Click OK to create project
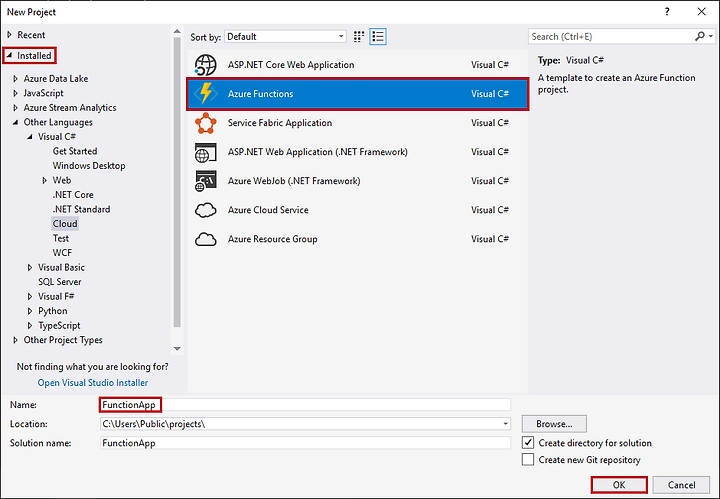The width and height of the screenshot is (720, 499). coord(619,485)
